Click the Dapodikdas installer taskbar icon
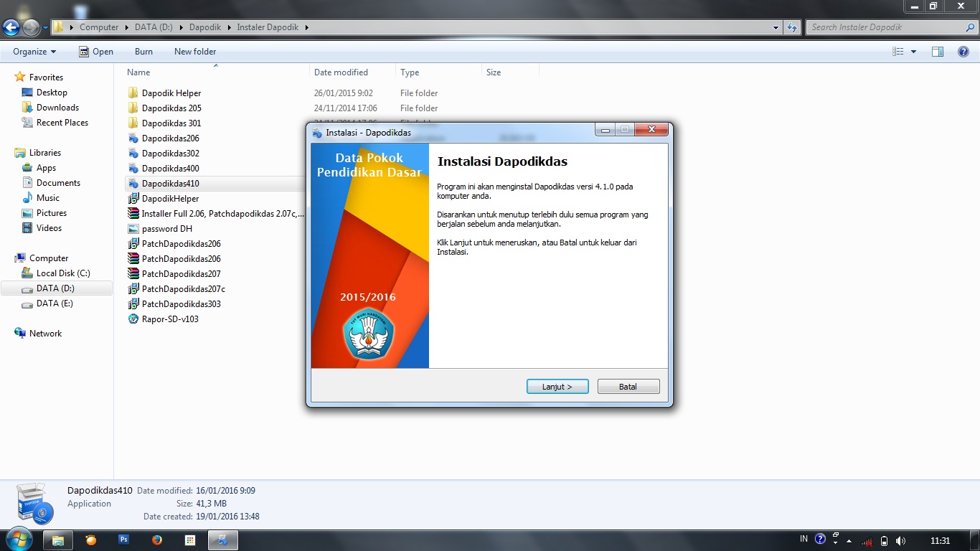 click(222, 540)
